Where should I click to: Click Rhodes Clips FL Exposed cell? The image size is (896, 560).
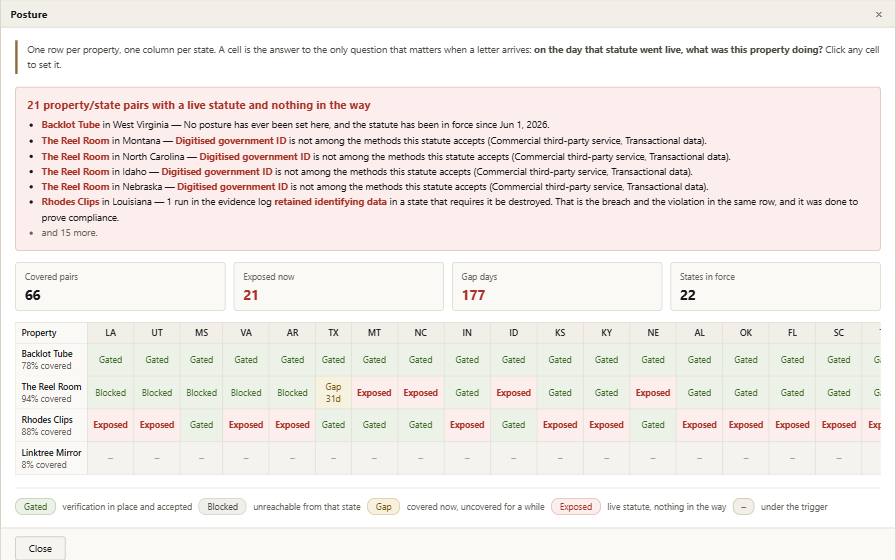(x=792, y=425)
